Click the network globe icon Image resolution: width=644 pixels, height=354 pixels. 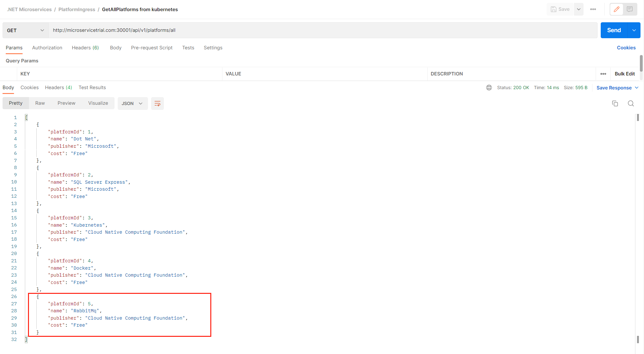pyautogui.click(x=489, y=88)
